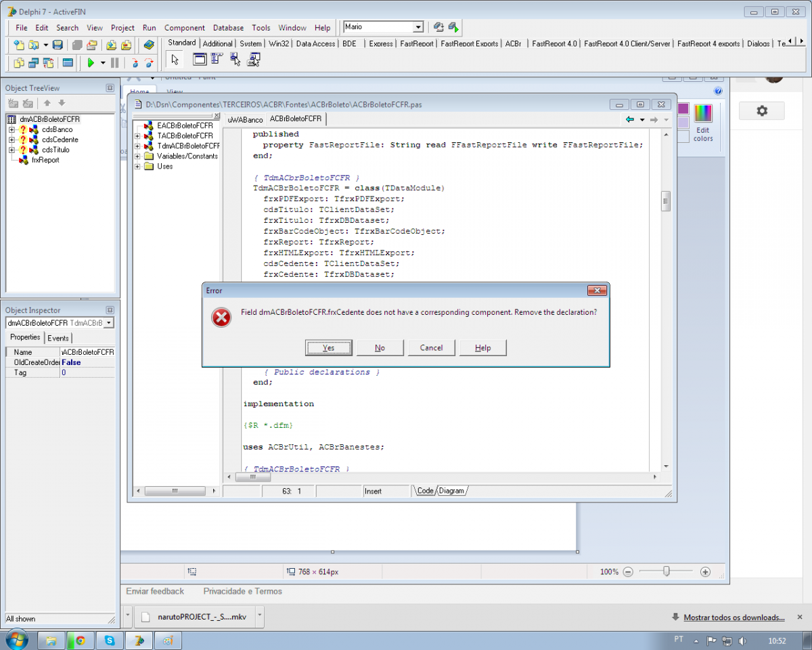This screenshot has height=650, width=812.
Task: Click the View form toolbar icon
Action: [33, 63]
